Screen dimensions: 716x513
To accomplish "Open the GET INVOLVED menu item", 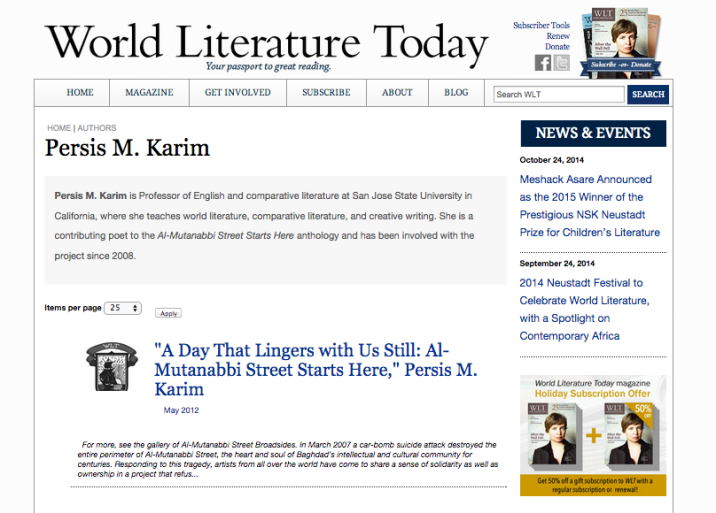I will pyautogui.click(x=237, y=93).
